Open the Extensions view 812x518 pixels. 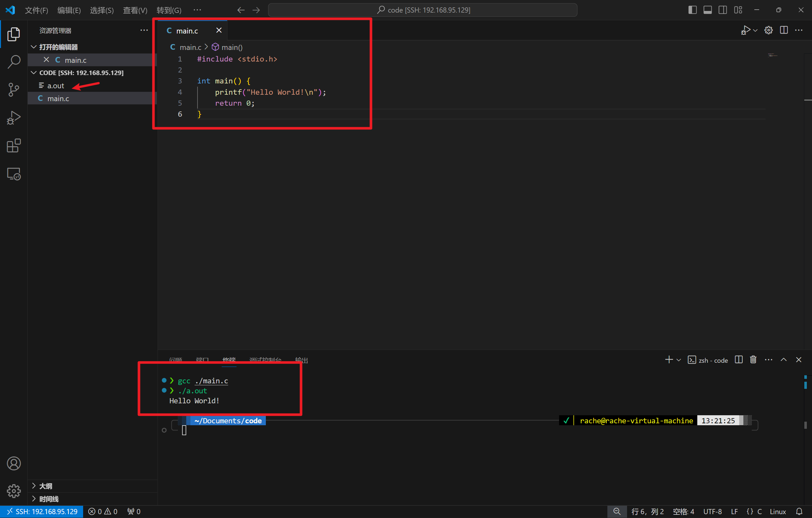pyautogui.click(x=14, y=146)
